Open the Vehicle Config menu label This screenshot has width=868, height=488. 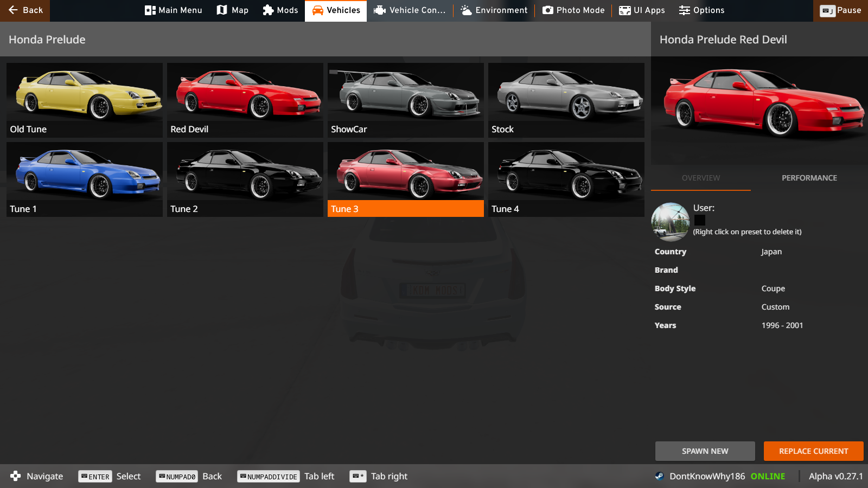pyautogui.click(x=417, y=10)
